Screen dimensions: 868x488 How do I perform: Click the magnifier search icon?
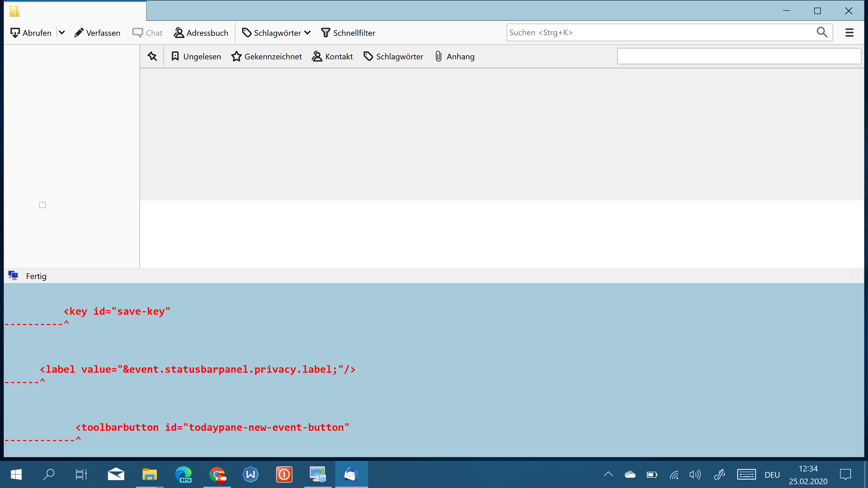pos(822,33)
